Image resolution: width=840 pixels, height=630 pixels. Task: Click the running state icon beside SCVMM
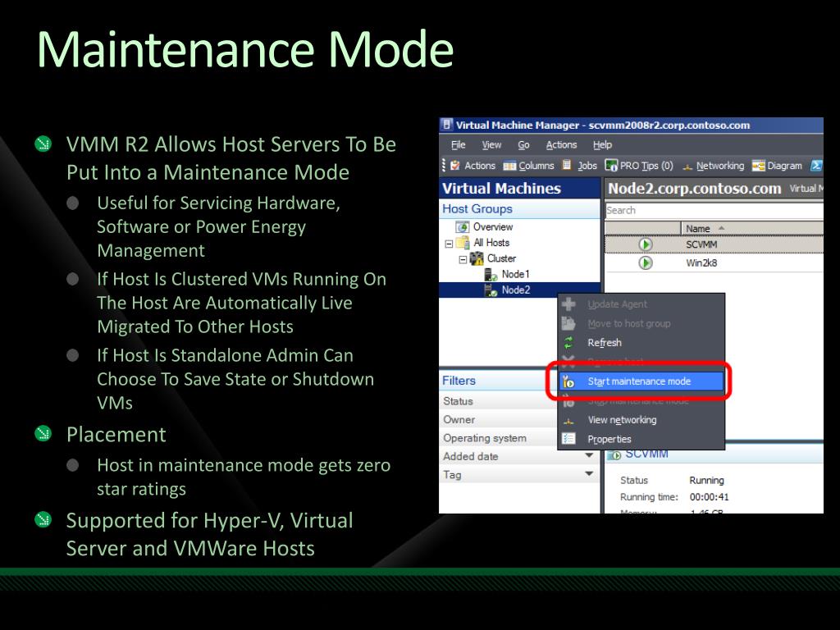(x=646, y=244)
